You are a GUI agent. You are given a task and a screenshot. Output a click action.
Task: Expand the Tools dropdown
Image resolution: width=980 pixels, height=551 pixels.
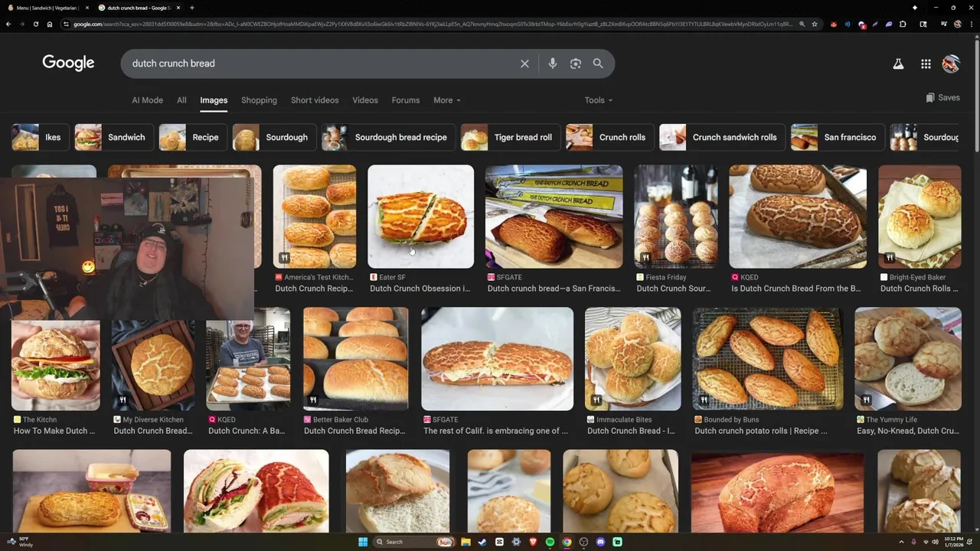599,100
